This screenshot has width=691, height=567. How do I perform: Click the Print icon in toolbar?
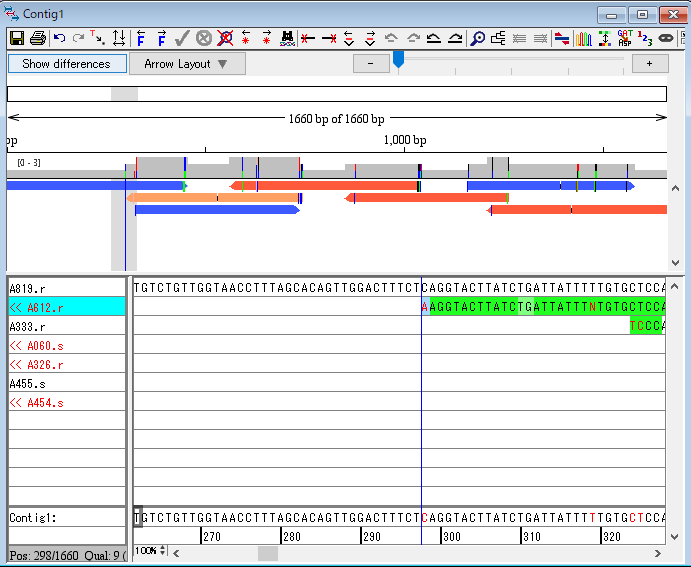[37, 38]
